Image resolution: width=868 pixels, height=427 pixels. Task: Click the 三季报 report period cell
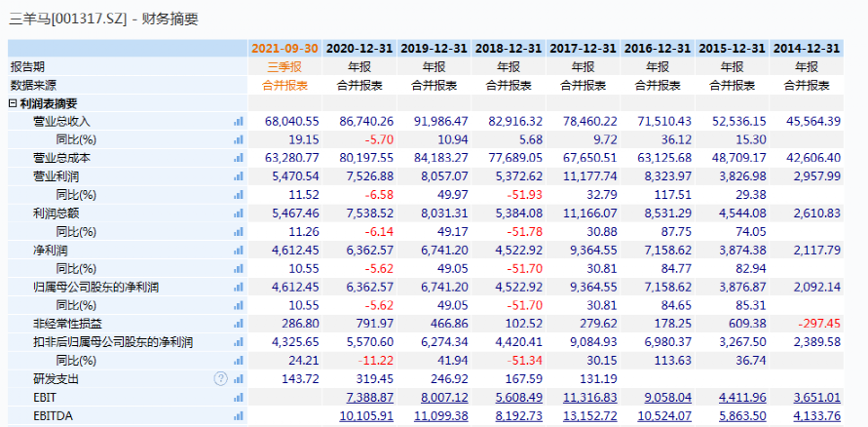tap(285, 66)
